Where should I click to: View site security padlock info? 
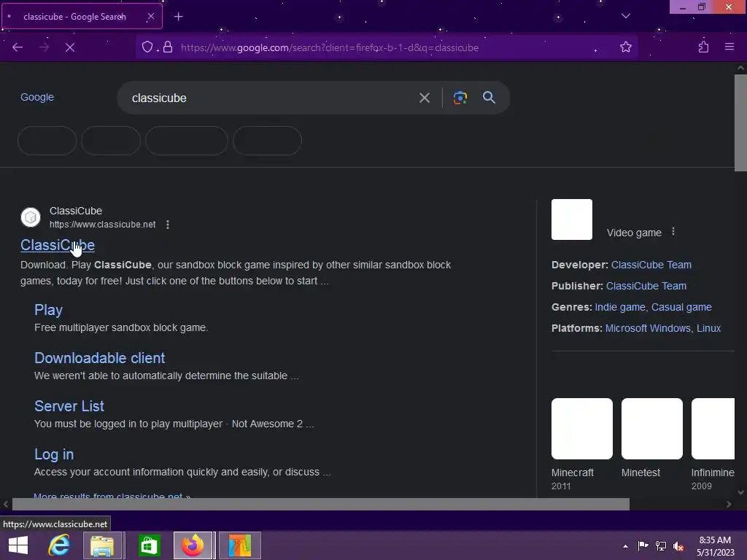[168, 47]
